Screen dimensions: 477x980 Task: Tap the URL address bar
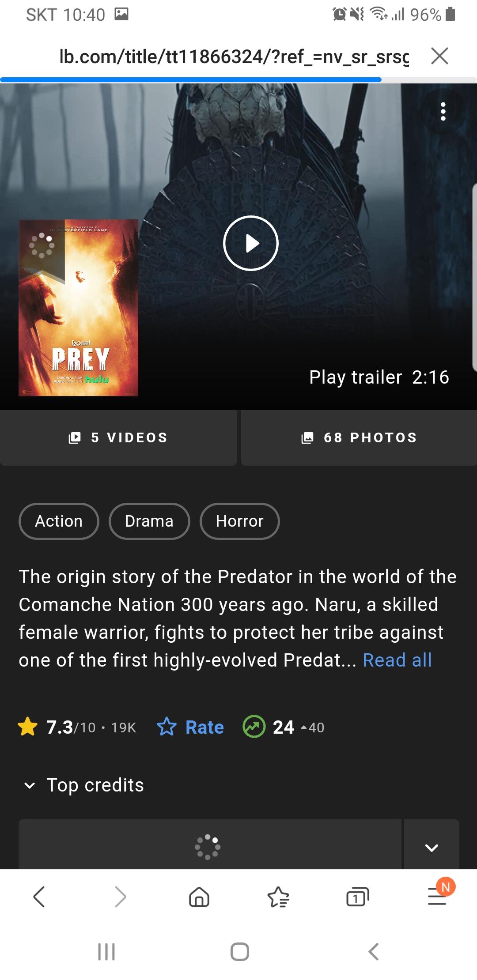(x=234, y=57)
